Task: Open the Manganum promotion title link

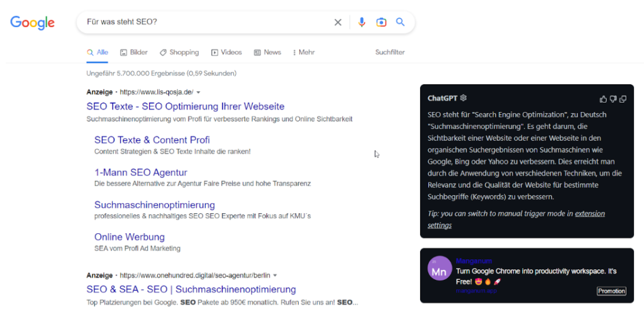Action: [x=474, y=261]
